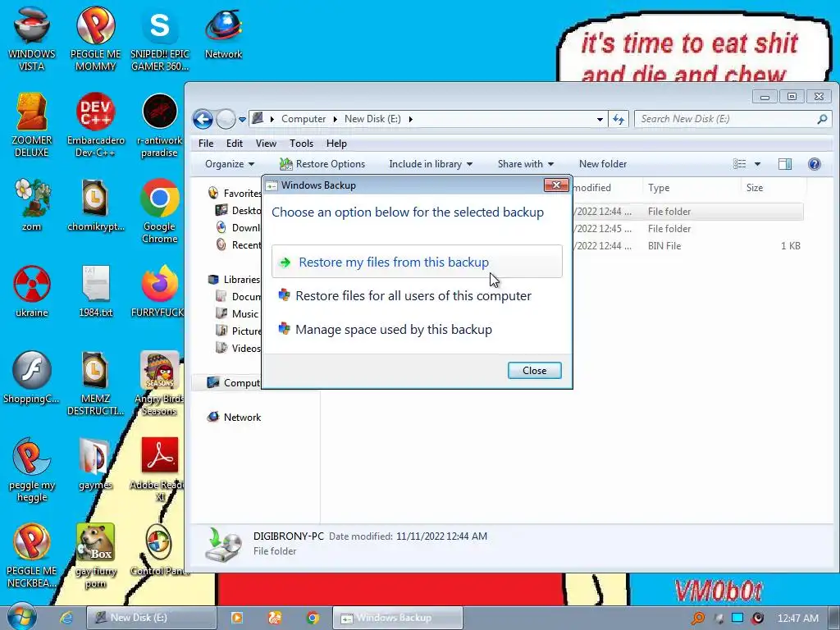Click New Disk (E:) in address bar

372,119
